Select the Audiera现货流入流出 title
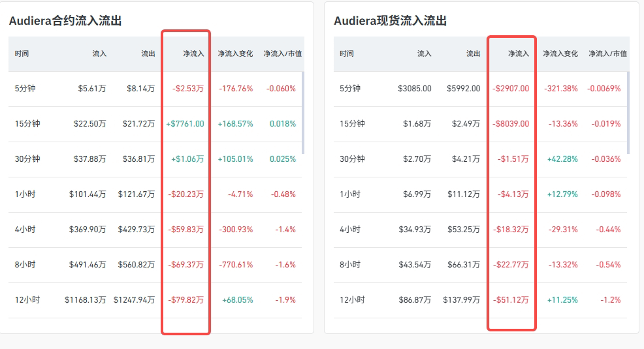Screen dimensions: 644x349 (390, 21)
